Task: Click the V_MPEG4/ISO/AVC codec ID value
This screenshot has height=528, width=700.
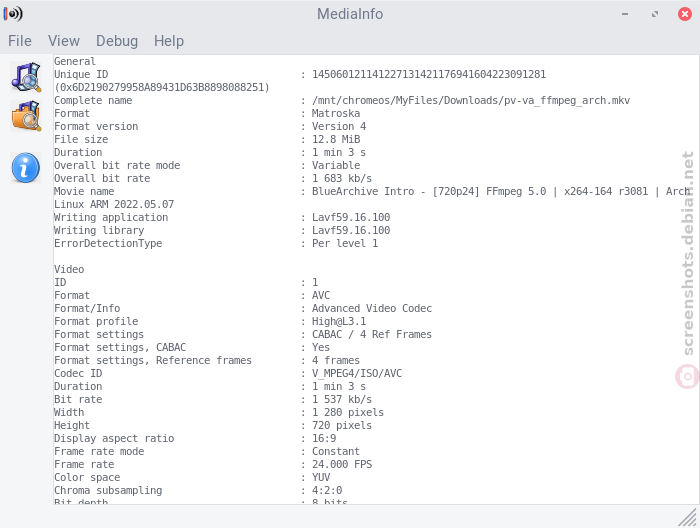Action: [x=357, y=374]
